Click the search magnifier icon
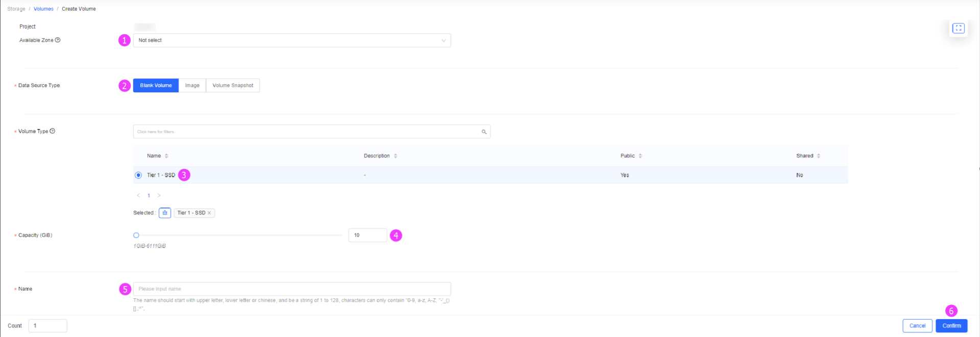 484,132
